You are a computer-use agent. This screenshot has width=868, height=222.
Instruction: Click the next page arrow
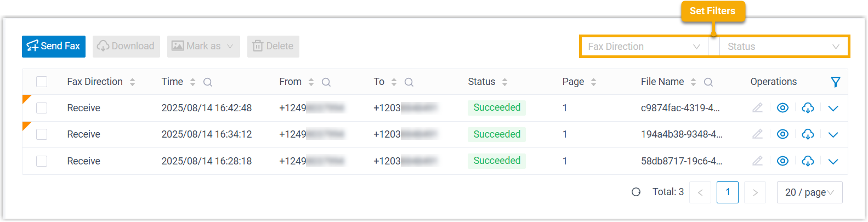(x=755, y=192)
